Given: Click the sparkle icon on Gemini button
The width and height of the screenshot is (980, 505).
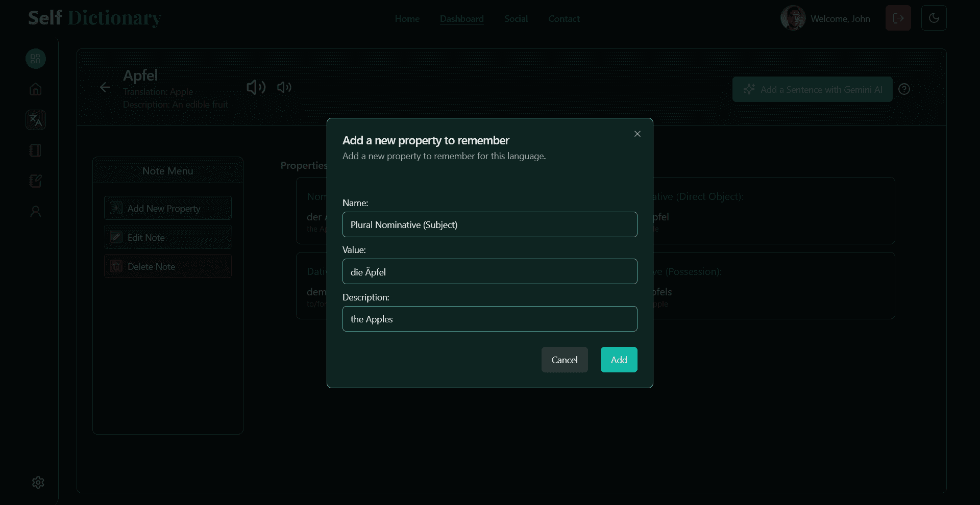Looking at the screenshot, I should tap(749, 89).
